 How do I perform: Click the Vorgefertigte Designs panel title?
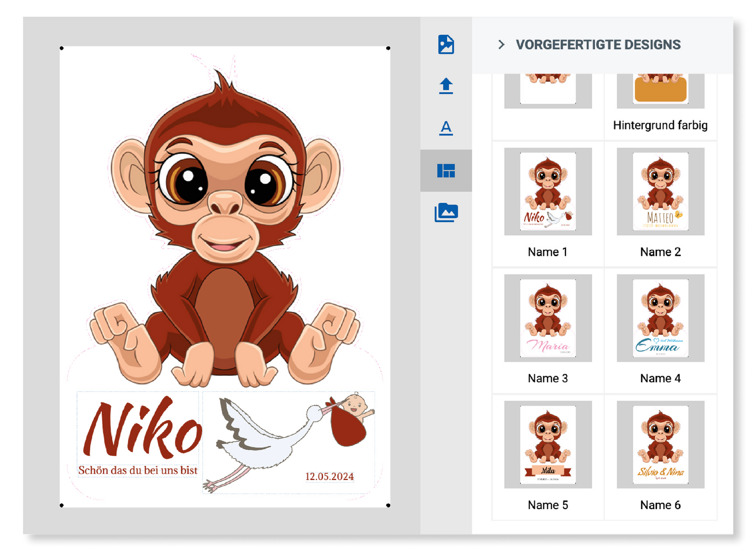click(598, 45)
